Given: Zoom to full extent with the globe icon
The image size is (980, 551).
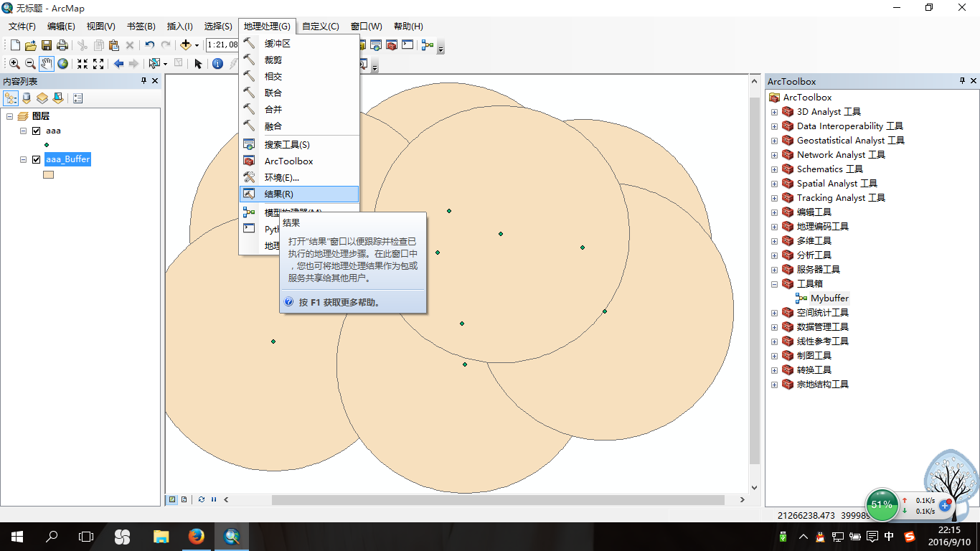Looking at the screenshot, I should pos(63,64).
